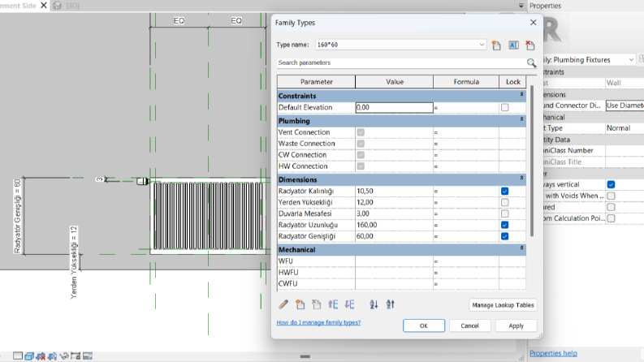Click the Apply button
This screenshot has width=644, height=362.
(516, 325)
